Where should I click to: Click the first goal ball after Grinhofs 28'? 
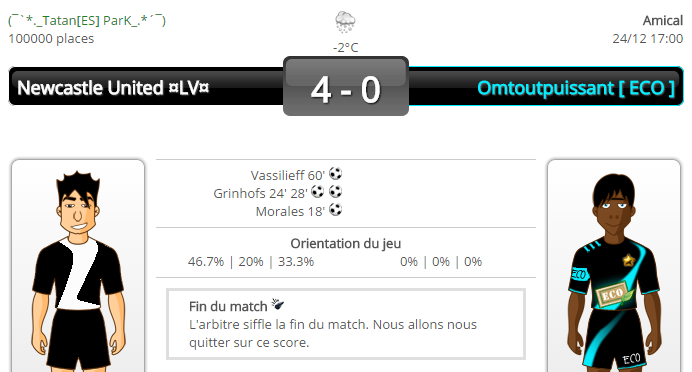coord(317,192)
